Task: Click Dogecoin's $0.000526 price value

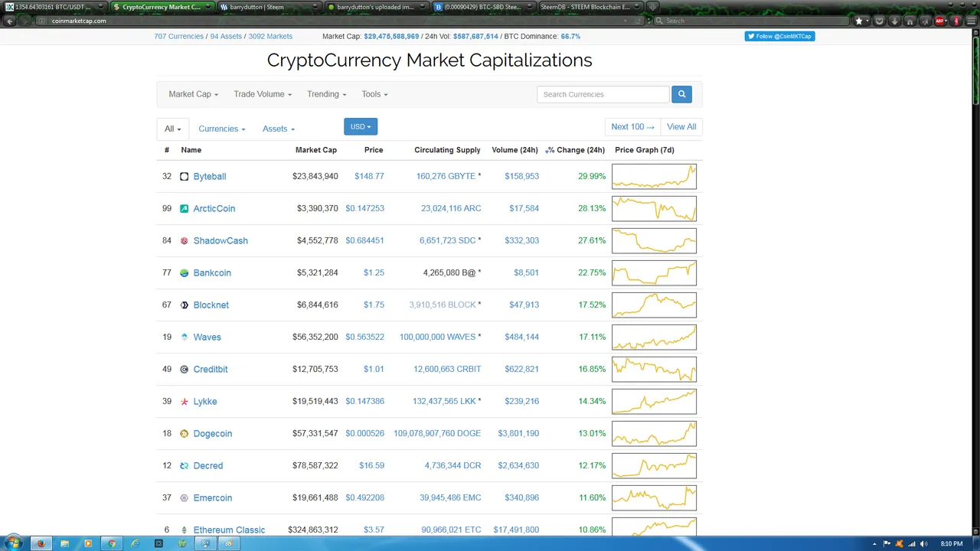Action: [364, 434]
